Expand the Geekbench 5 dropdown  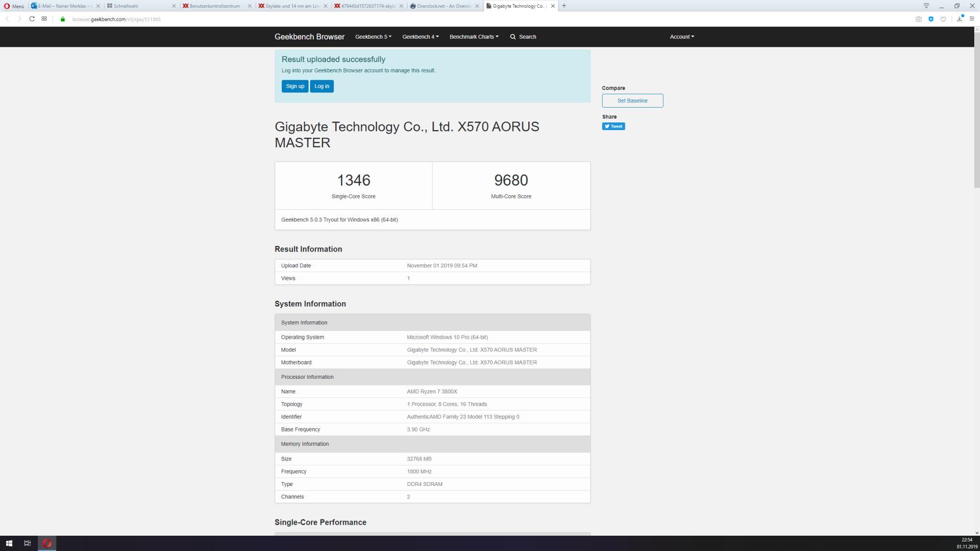pyautogui.click(x=373, y=37)
